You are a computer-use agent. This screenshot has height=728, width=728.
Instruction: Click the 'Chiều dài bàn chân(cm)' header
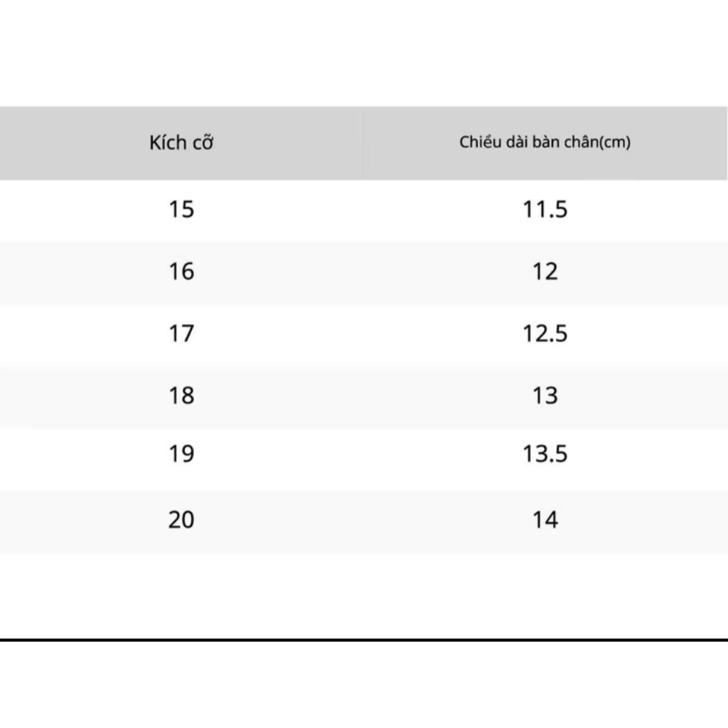[x=545, y=142]
